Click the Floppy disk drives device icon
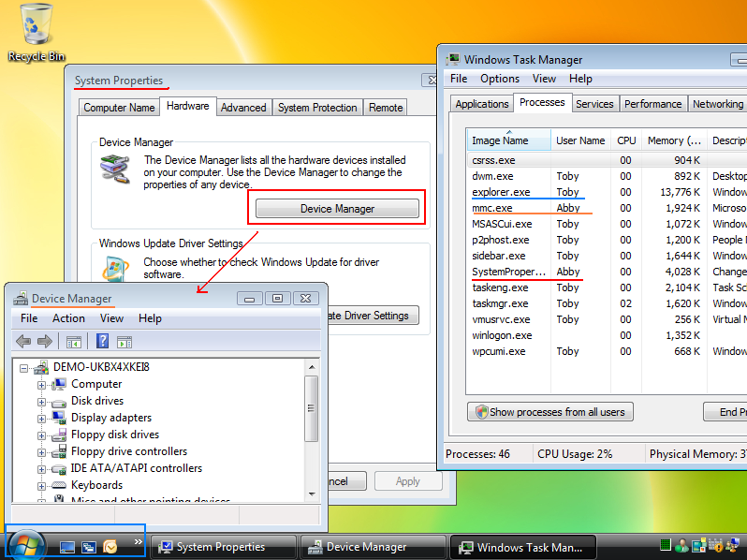747x560 pixels. 59,435
